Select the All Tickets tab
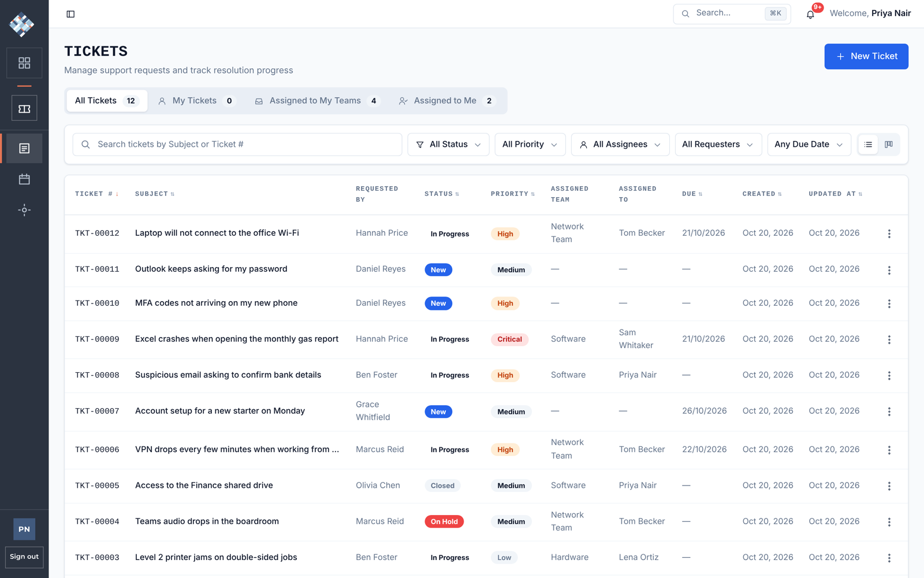Viewport: 924px width, 578px height. 107,101
